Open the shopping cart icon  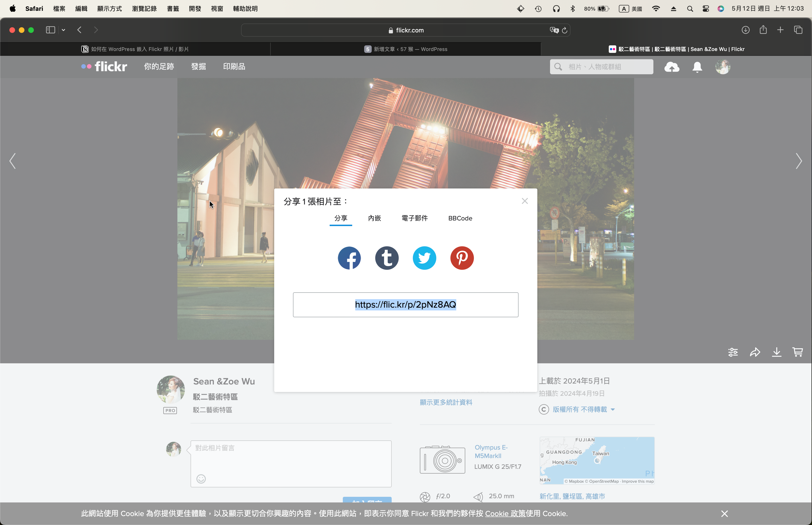[798, 352]
